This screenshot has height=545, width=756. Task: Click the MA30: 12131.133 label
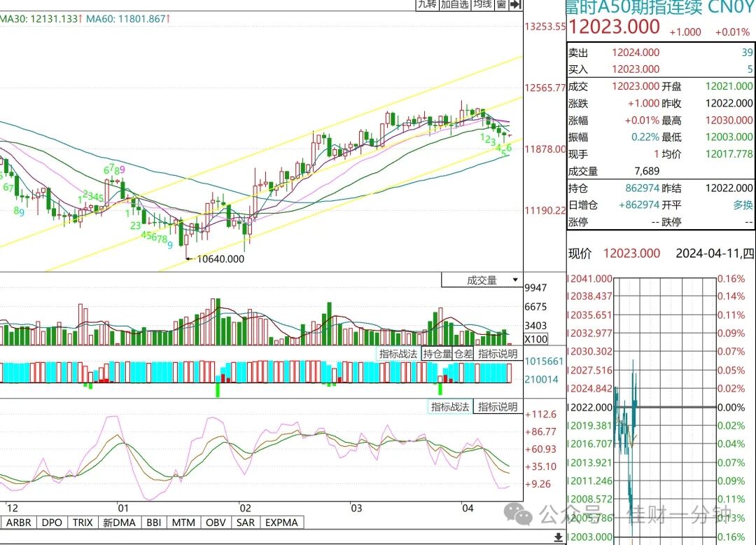pyautogui.click(x=41, y=19)
